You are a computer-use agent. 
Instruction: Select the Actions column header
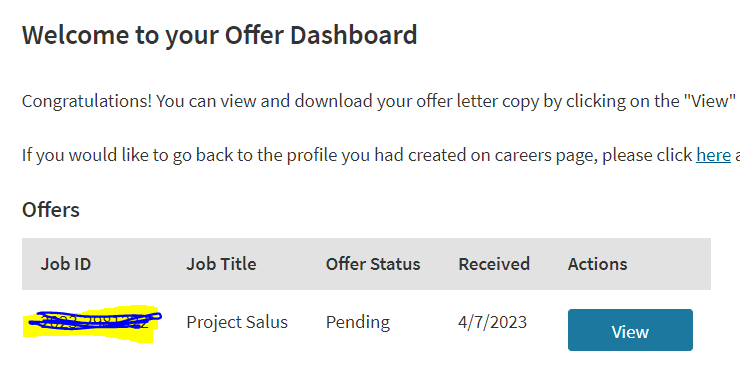point(597,264)
